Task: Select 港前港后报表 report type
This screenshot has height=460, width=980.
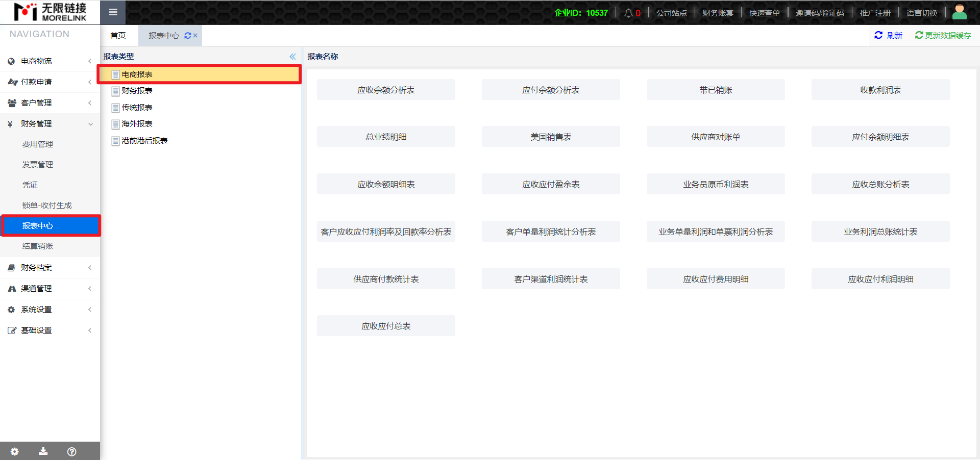Action: coord(144,141)
